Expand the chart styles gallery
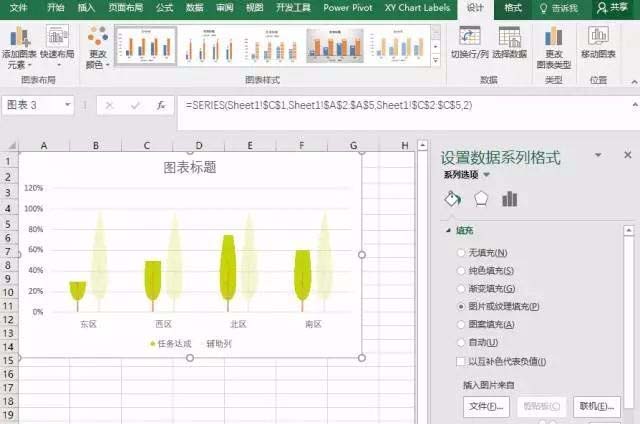 pyautogui.click(x=436, y=60)
